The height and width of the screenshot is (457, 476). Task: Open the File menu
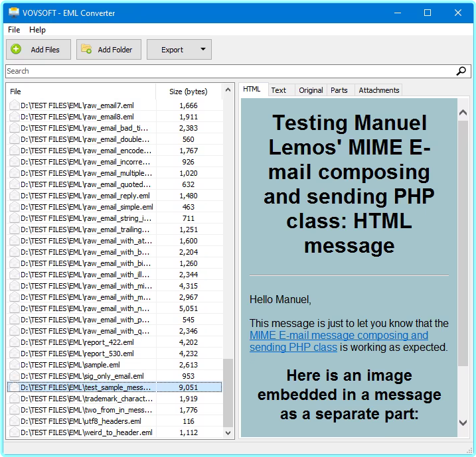[x=14, y=30]
